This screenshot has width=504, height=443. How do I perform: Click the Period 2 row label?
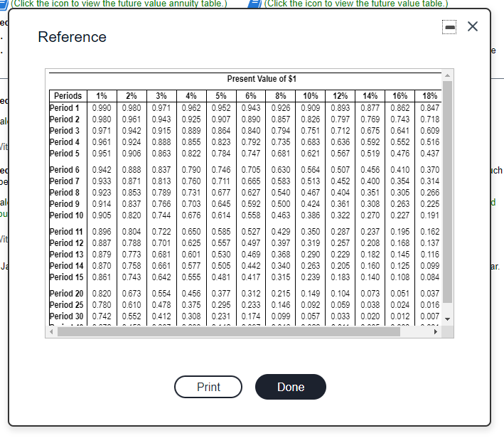pyautogui.click(x=65, y=119)
